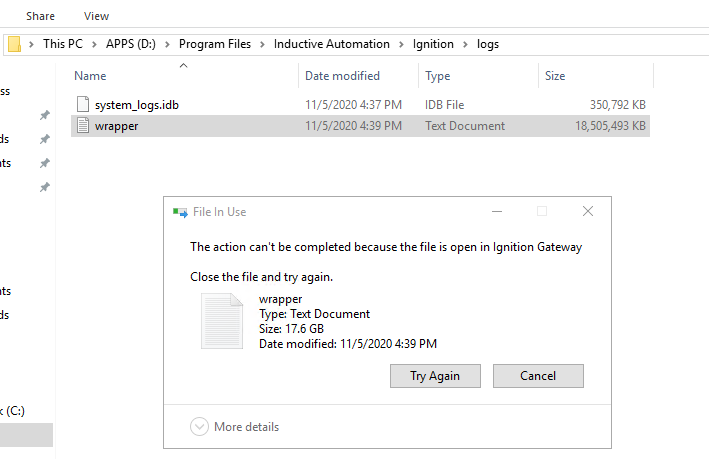Click the logs breadcrumb segment
The height and width of the screenshot is (459, 709).
tap(488, 44)
